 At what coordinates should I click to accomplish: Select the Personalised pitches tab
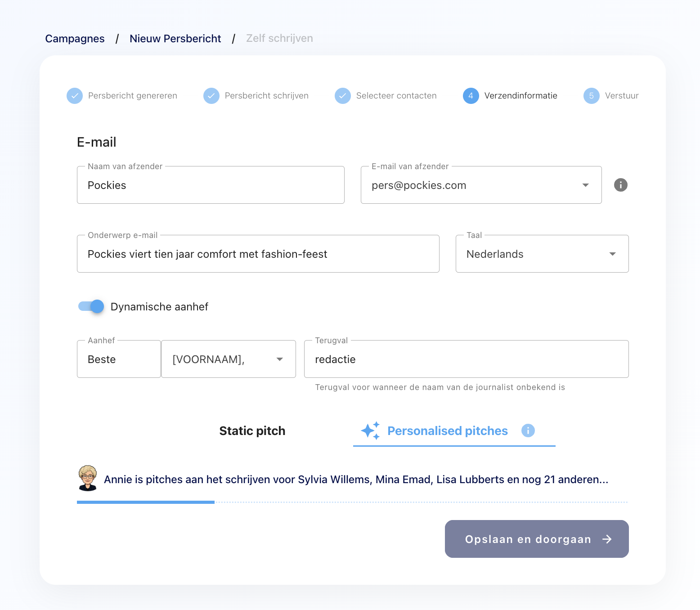(x=447, y=431)
